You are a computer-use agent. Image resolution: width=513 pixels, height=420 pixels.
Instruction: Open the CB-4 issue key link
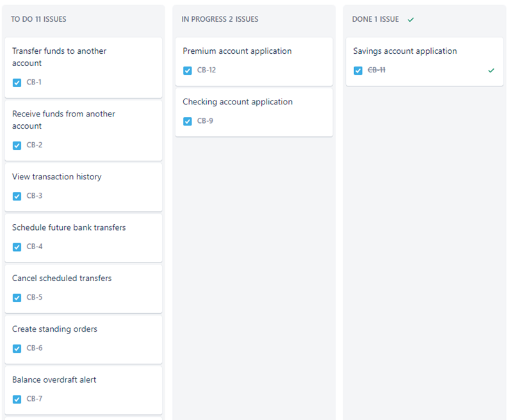coord(35,246)
